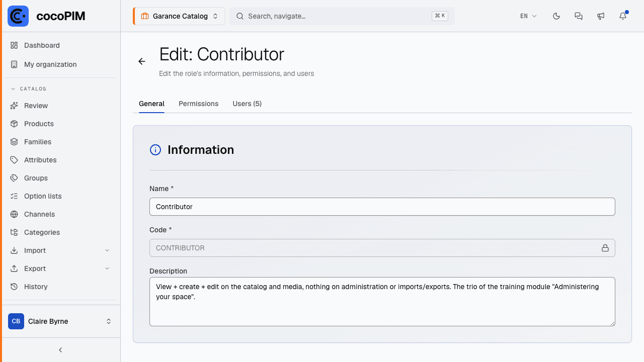The width and height of the screenshot is (644, 362).
Task: Open the chat messages icon
Action: tap(579, 16)
